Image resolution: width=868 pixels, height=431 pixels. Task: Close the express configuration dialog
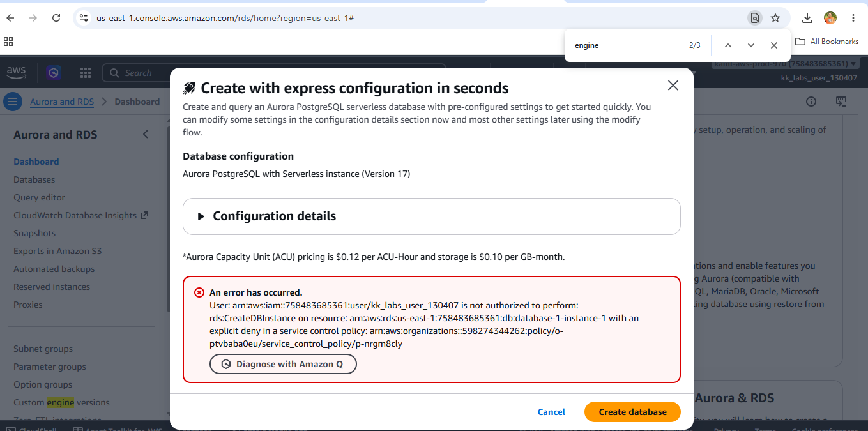pyautogui.click(x=673, y=86)
